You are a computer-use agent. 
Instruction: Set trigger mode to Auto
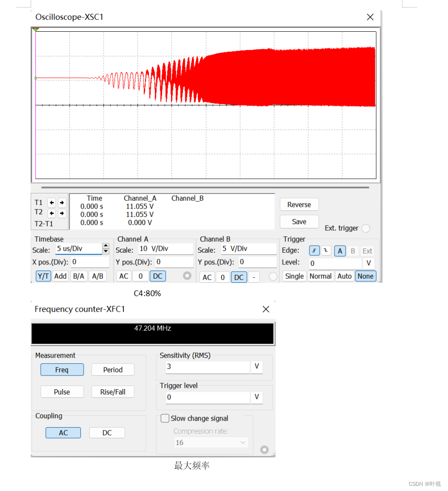345,276
